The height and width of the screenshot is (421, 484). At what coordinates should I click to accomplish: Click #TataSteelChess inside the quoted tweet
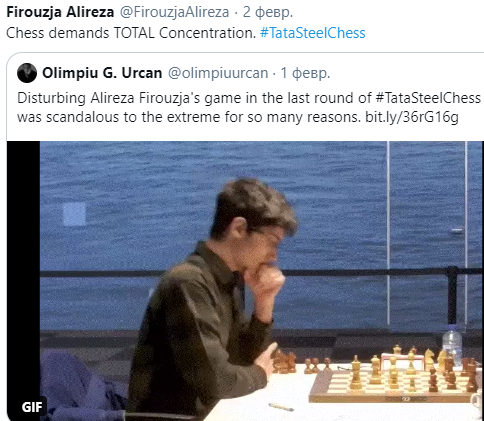click(428, 98)
